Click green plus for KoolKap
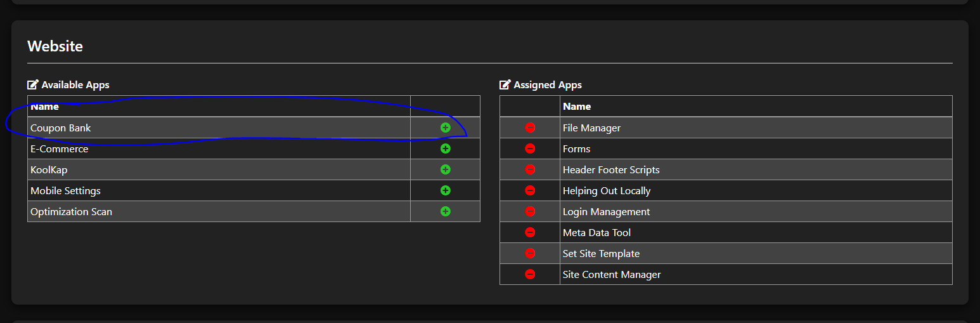Viewport: 980px width, 323px height. (445, 169)
